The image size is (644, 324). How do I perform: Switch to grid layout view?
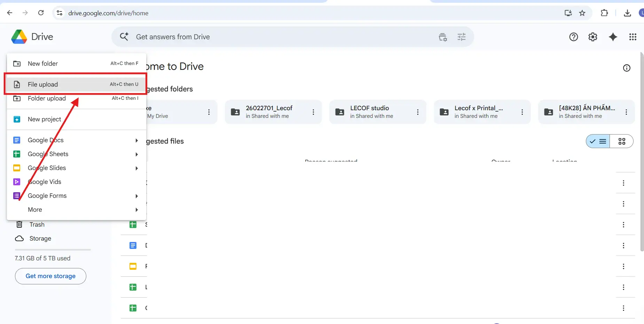point(622,141)
